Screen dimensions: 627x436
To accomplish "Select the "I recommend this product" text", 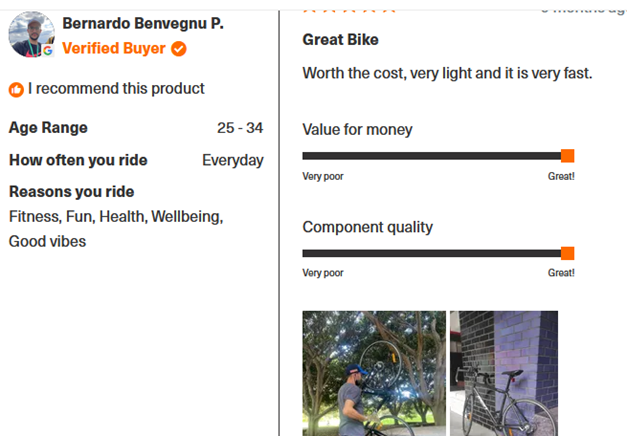I will [116, 89].
